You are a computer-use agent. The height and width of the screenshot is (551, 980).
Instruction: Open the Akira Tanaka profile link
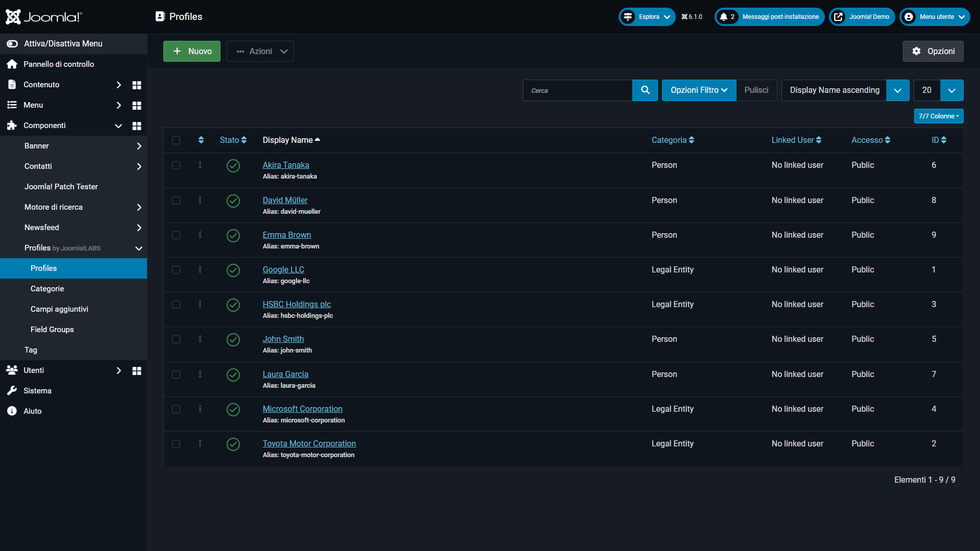point(286,165)
